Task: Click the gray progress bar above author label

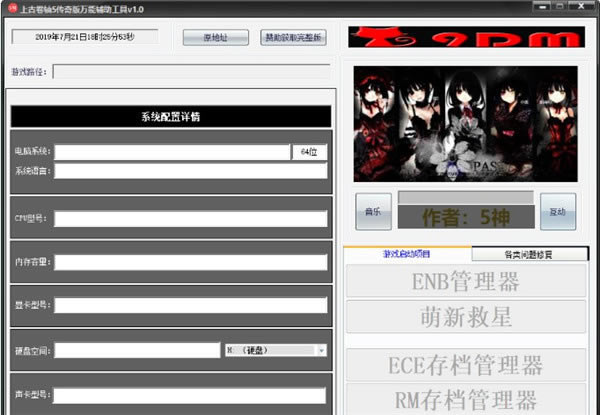Action: click(466, 198)
